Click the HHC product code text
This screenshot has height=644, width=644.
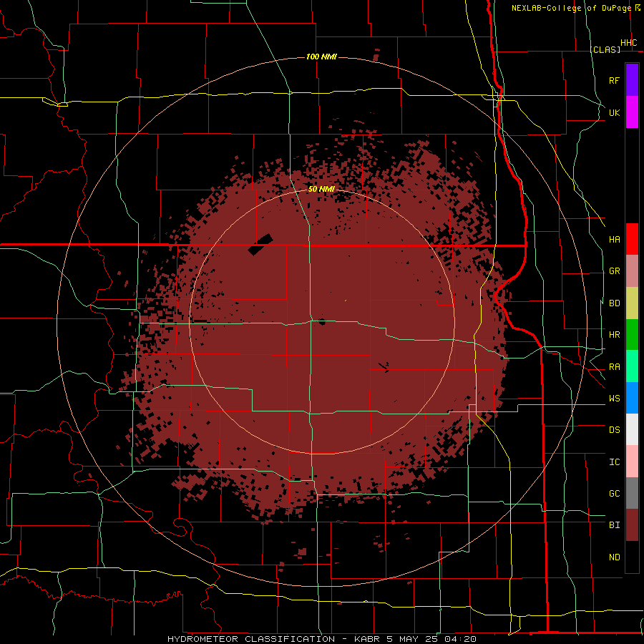point(628,43)
